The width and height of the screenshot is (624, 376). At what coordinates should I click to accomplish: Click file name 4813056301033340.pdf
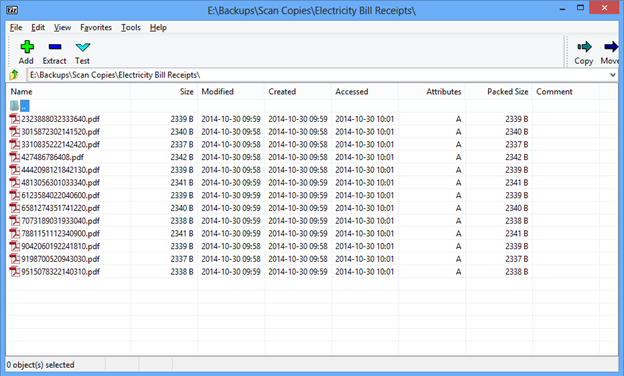pyautogui.click(x=60, y=183)
